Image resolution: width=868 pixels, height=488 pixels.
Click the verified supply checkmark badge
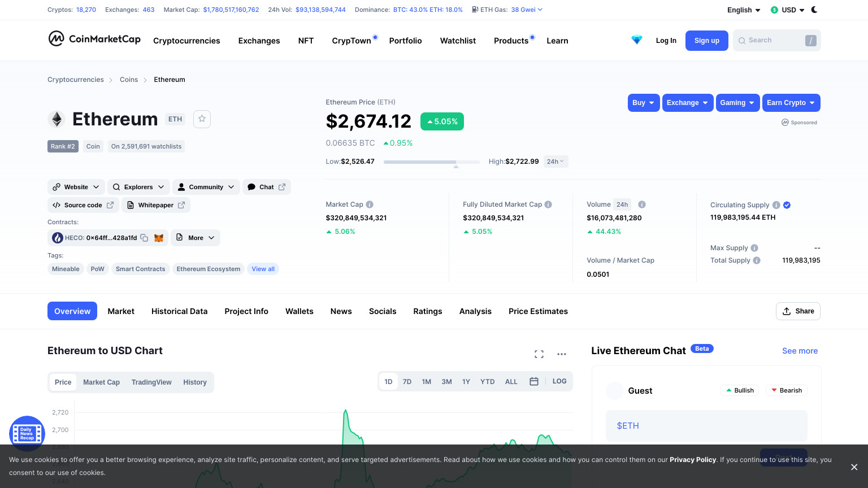pyautogui.click(x=787, y=205)
